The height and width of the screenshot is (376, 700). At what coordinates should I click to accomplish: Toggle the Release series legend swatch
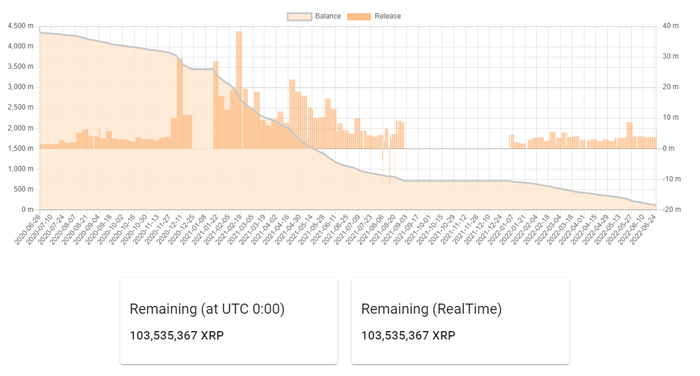359,17
